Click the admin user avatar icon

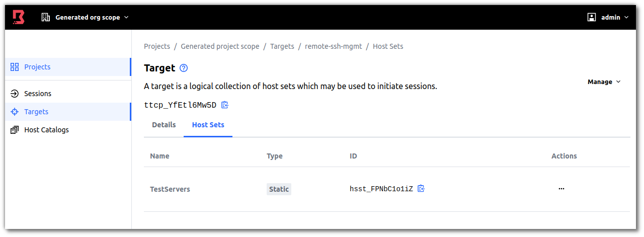pyautogui.click(x=592, y=17)
